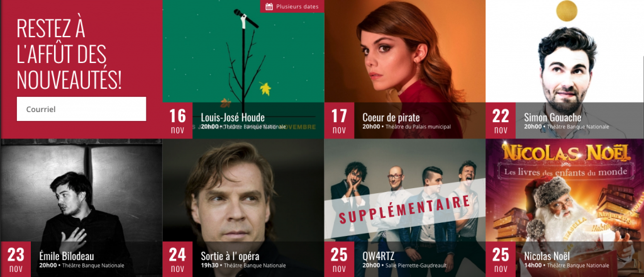Click the SUPPLÉMENTAIRE banner on the QW4RTZ photo

pos(404,210)
